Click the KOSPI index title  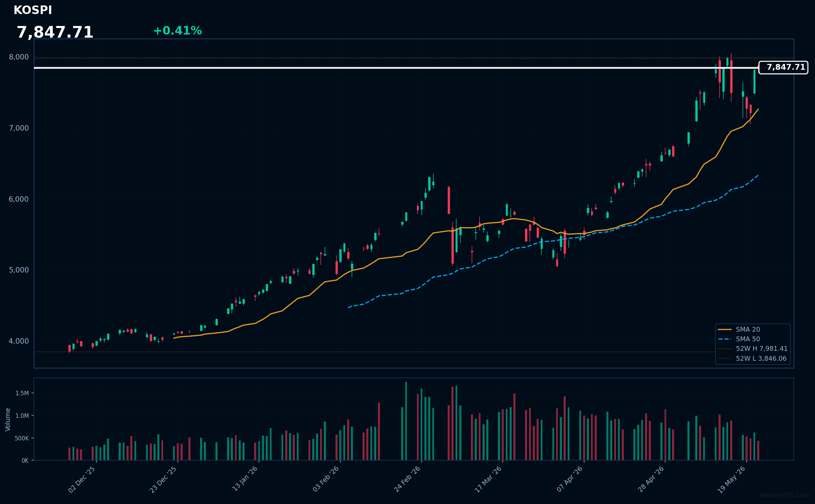coord(33,10)
